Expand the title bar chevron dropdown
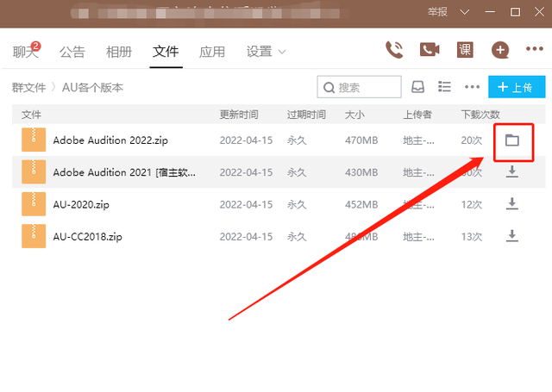 (x=465, y=12)
